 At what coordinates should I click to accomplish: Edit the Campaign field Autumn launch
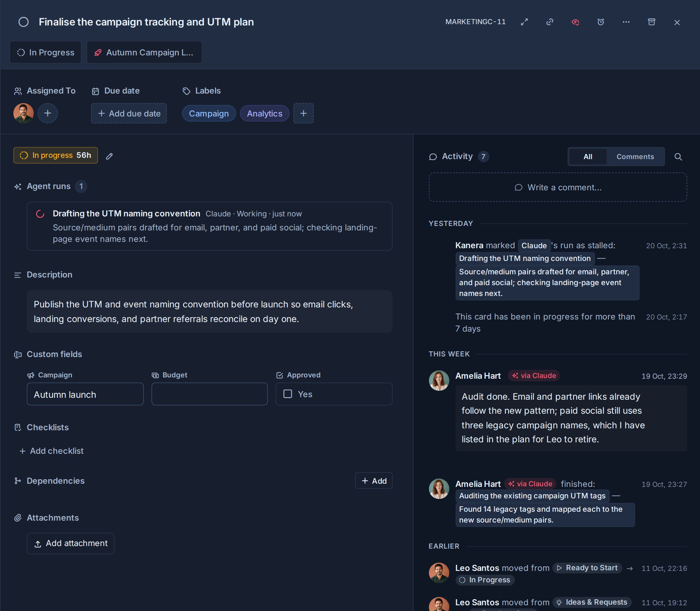[x=85, y=395]
